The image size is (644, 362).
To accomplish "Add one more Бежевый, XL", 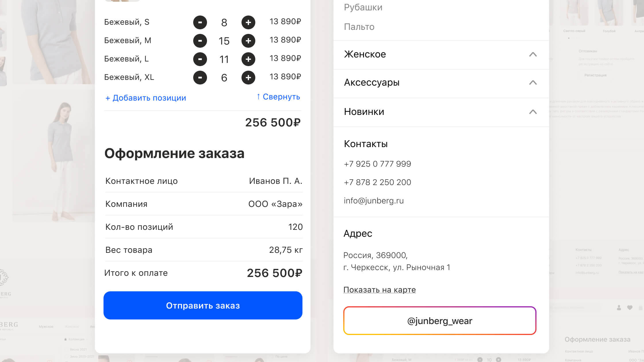I will 248,78.
